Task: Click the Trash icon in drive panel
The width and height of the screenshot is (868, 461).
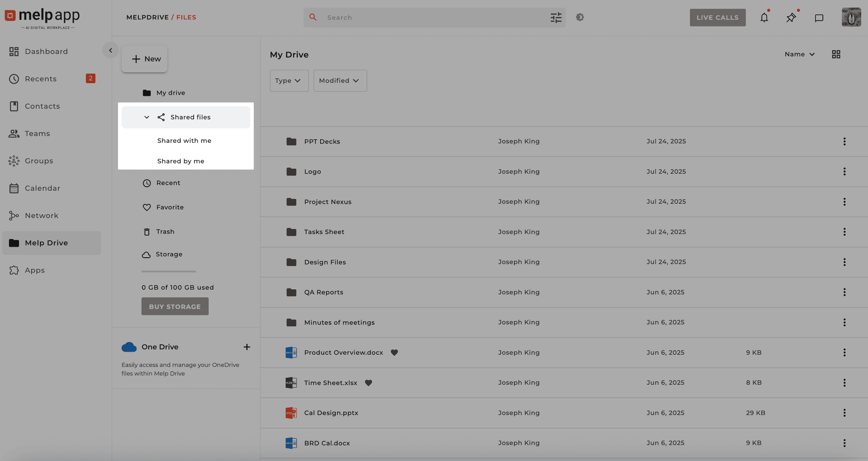Action: click(146, 231)
